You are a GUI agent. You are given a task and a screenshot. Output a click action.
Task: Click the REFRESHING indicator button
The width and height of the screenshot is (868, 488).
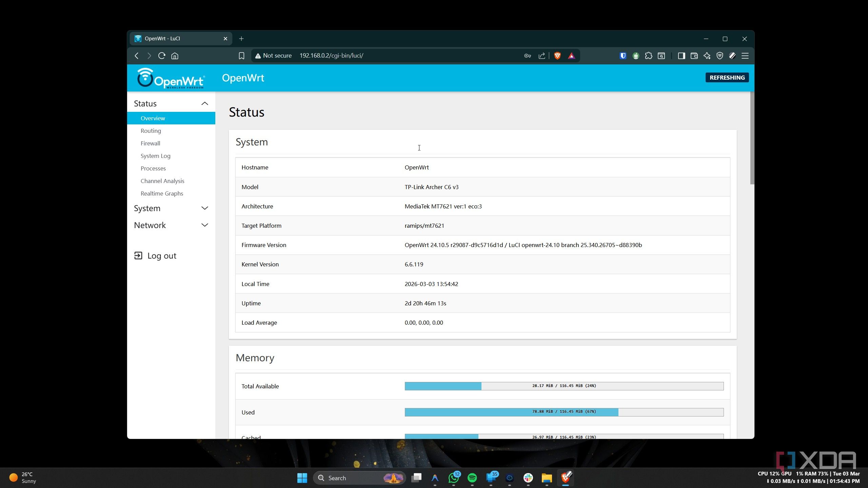(727, 78)
